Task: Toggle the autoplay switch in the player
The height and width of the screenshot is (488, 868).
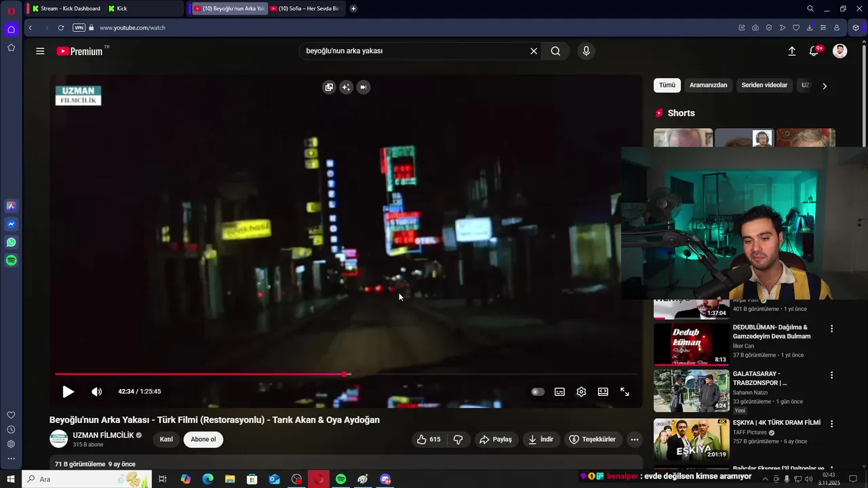Action: 538,392
